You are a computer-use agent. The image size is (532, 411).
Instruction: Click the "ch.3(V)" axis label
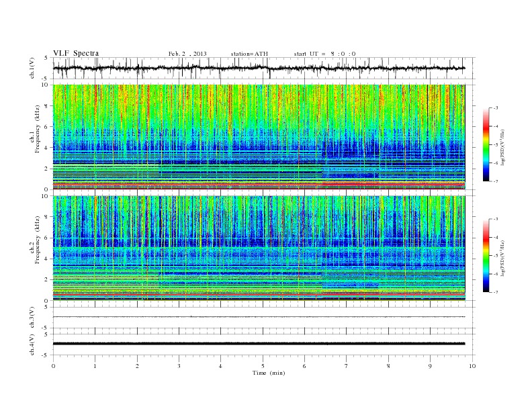32,317
